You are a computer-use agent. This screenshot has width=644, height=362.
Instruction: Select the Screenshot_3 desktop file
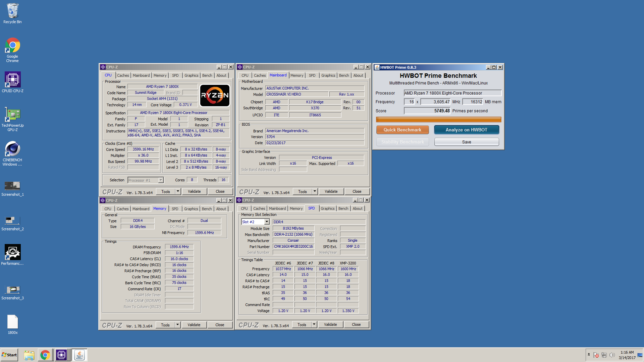coord(12,292)
